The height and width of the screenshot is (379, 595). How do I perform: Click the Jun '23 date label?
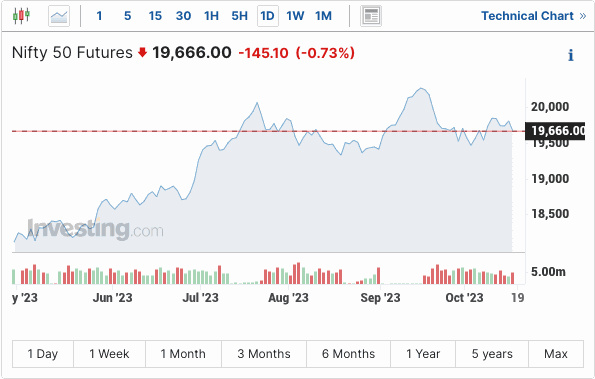pos(112,298)
